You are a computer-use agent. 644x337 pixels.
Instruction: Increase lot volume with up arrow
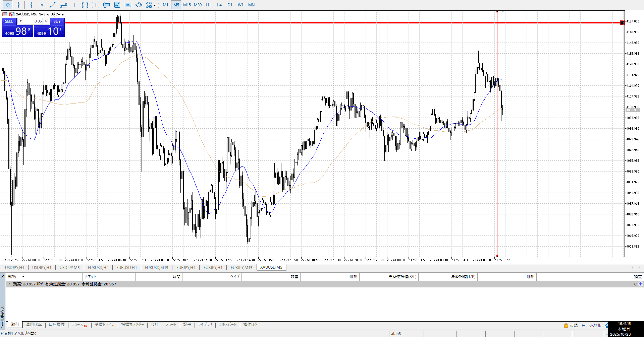(x=46, y=21)
